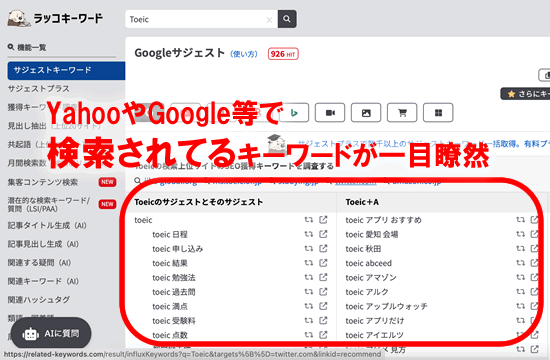The image size is (550, 360).
Task: Re-search icon for toeic 勉強法
Action: [x=309, y=277]
